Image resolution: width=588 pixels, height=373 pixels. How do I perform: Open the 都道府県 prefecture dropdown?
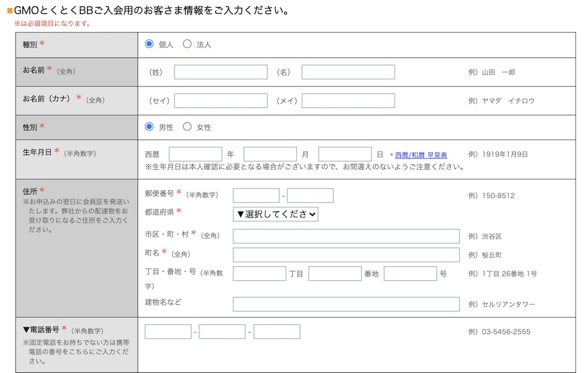click(x=276, y=214)
